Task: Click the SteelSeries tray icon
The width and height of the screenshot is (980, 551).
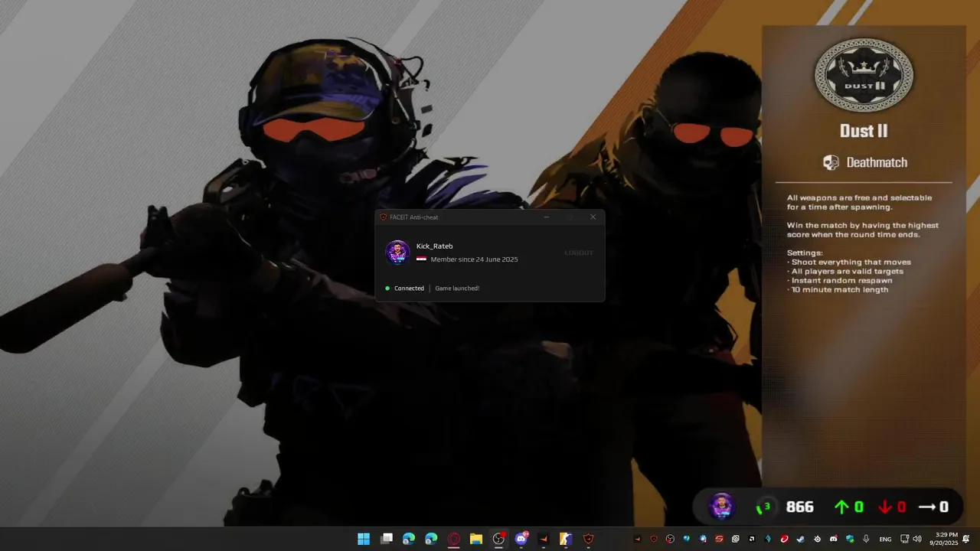Action: click(x=817, y=539)
